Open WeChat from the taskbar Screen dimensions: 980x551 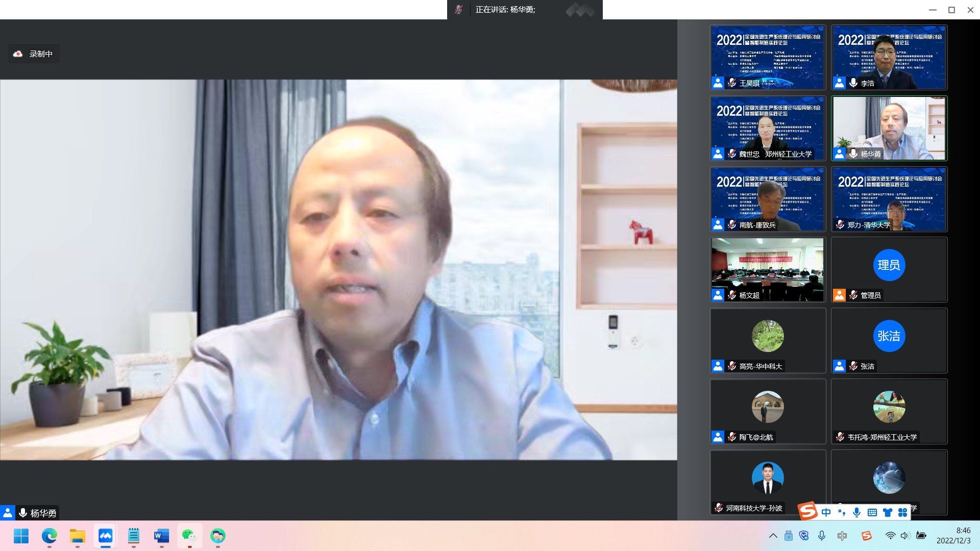(189, 536)
